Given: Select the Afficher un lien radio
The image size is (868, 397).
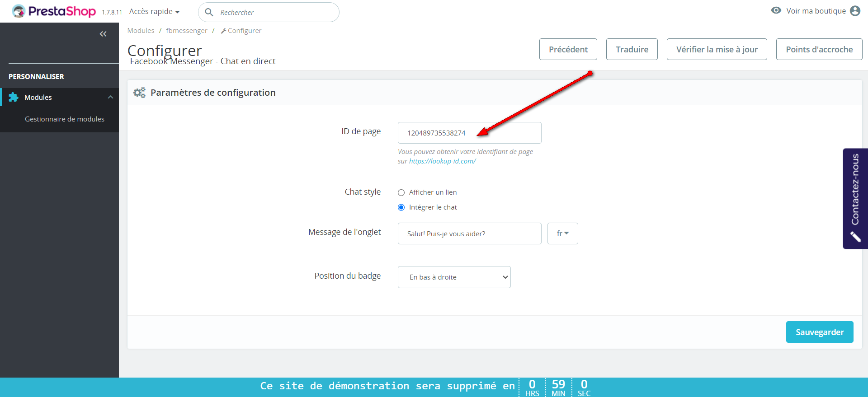Looking at the screenshot, I should click(x=401, y=192).
